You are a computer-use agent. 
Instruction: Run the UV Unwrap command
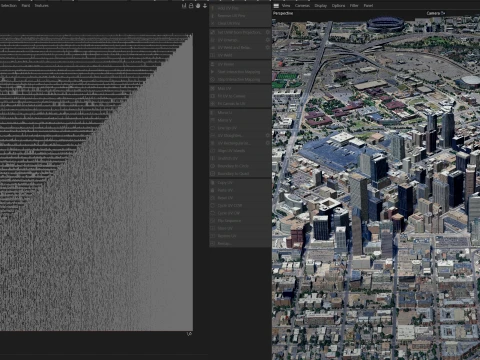tap(237, 40)
